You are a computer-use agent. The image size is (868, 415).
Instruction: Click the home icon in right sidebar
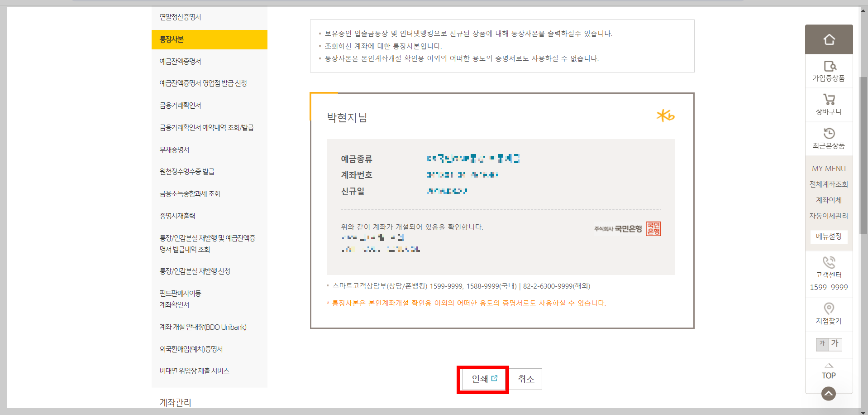coord(829,39)
